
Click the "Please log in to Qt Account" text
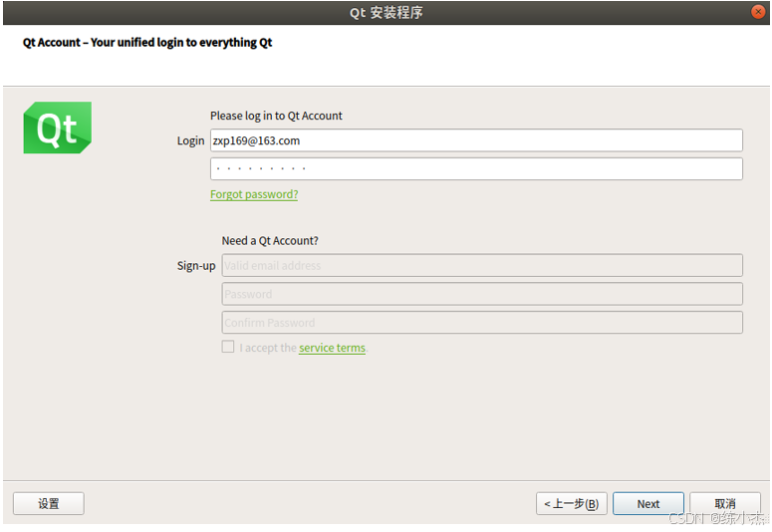(276, 116)
